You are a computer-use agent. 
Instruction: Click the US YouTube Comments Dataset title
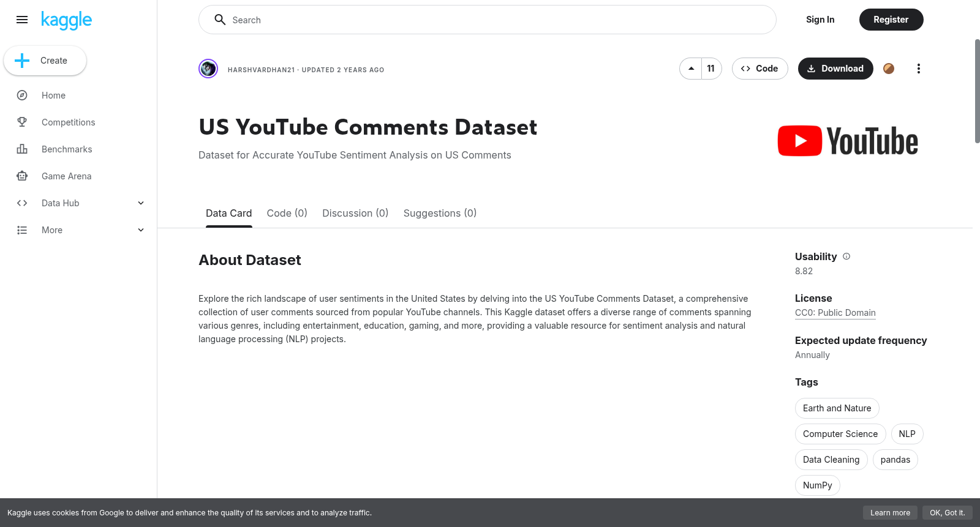(x=367, y=127)
